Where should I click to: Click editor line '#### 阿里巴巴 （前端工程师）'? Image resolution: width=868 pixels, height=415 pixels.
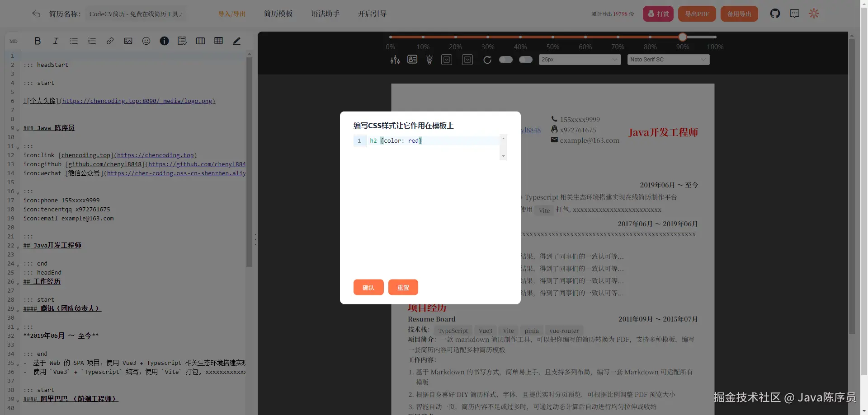point(71,399)
